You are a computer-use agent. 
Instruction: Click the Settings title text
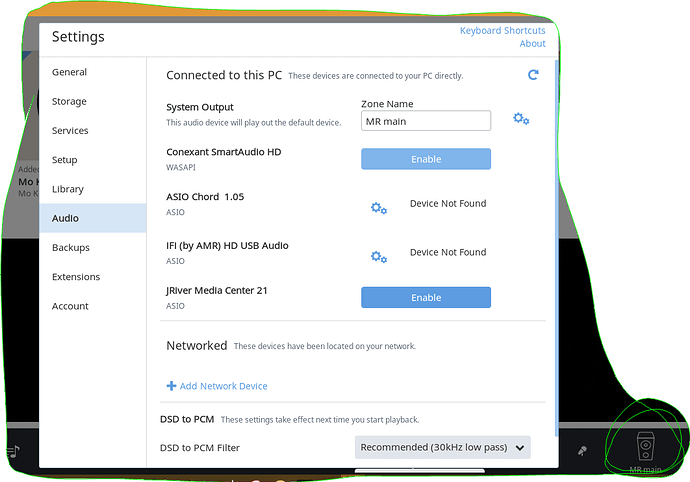pyautogui.click(x=78, y=37)
